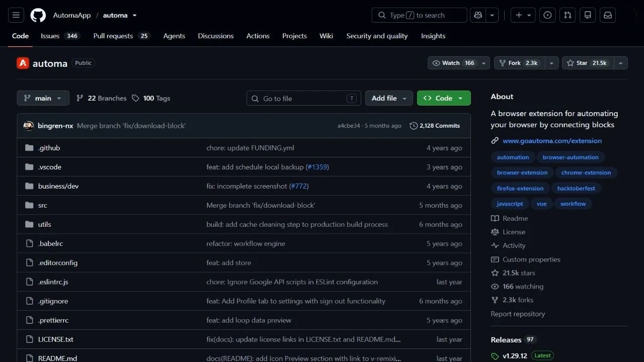This screenshot has width=644, height=362.
Task: View 2,128 Commits history
Action: (x=435, y=126)
